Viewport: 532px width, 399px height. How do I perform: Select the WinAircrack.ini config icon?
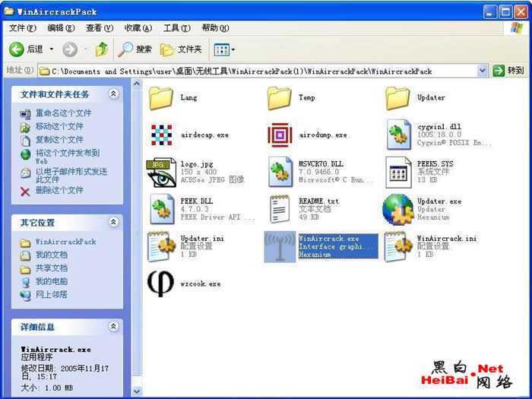398,247
